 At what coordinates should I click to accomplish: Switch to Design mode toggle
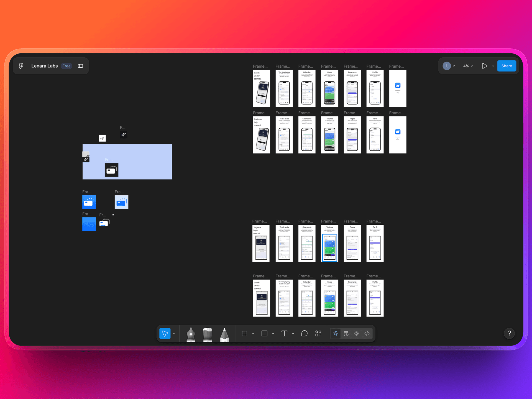346,333
